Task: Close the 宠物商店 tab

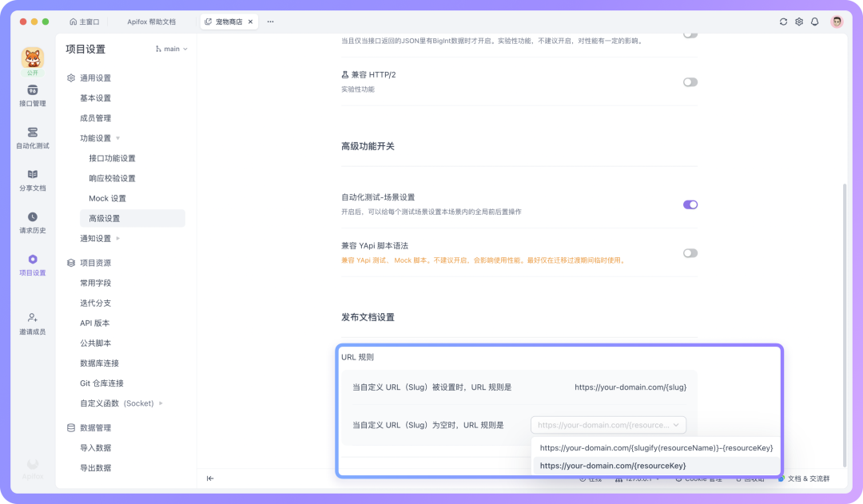Action: (250, 22)
